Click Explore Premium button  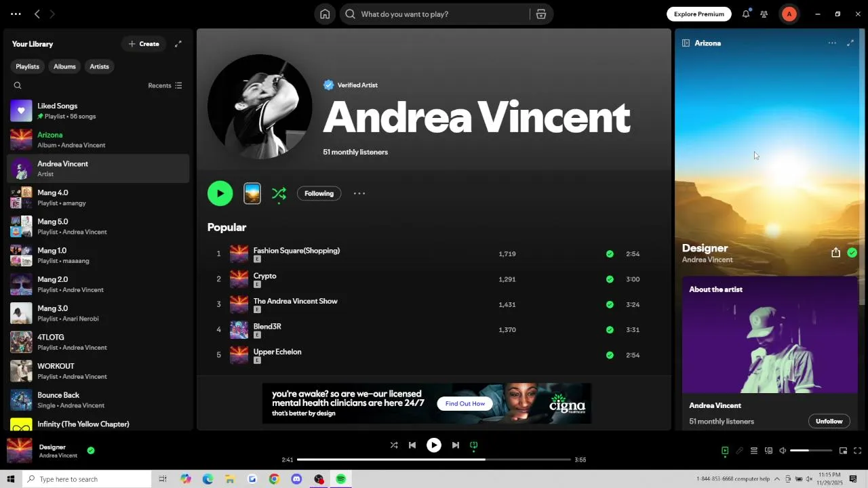point(699,14)
